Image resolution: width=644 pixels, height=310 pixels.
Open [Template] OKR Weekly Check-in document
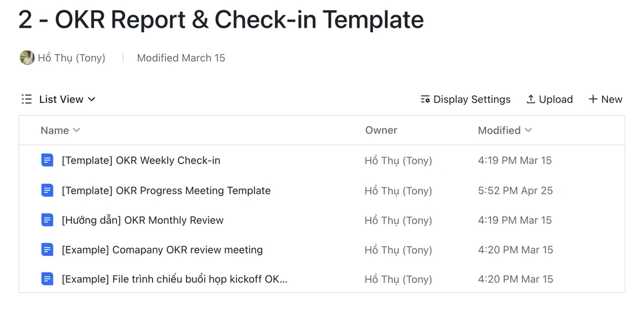(x=141, y=160)
